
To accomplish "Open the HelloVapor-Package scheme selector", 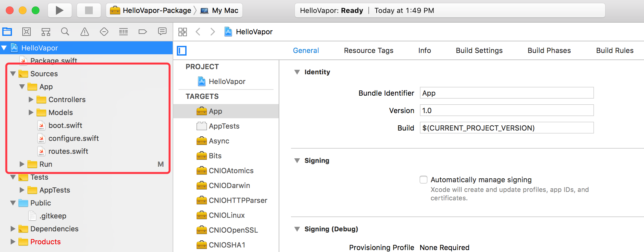I will (151, 10).
